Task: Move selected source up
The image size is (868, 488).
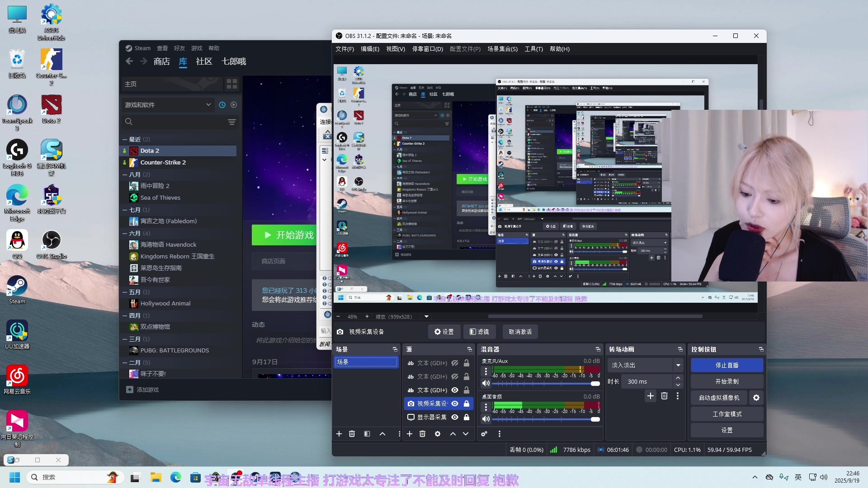Action: click(453, 434)
